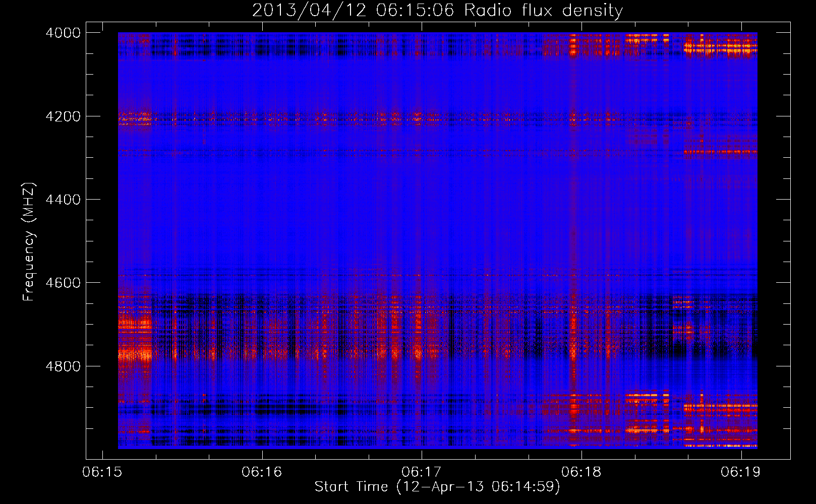The height and width of the screenshot is (504, 816).
Task: Click the 06:17 time axis label
Action: pos(422,472)
